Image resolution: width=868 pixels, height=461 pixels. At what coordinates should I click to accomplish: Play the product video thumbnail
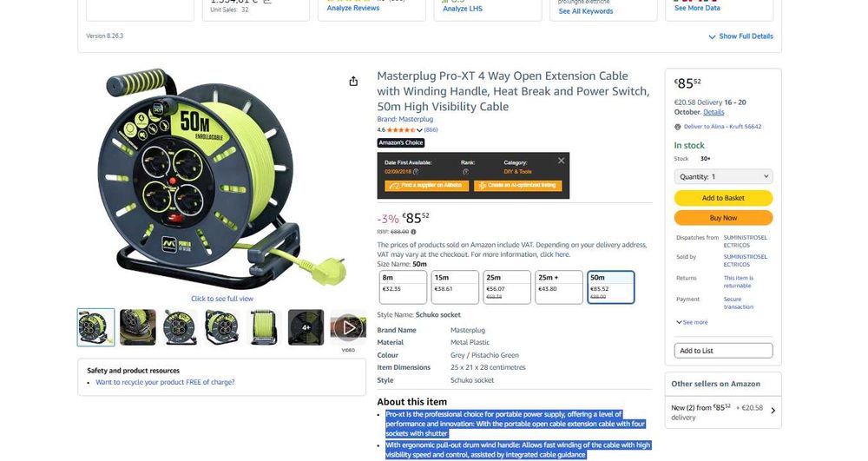(x=348, y=327)
